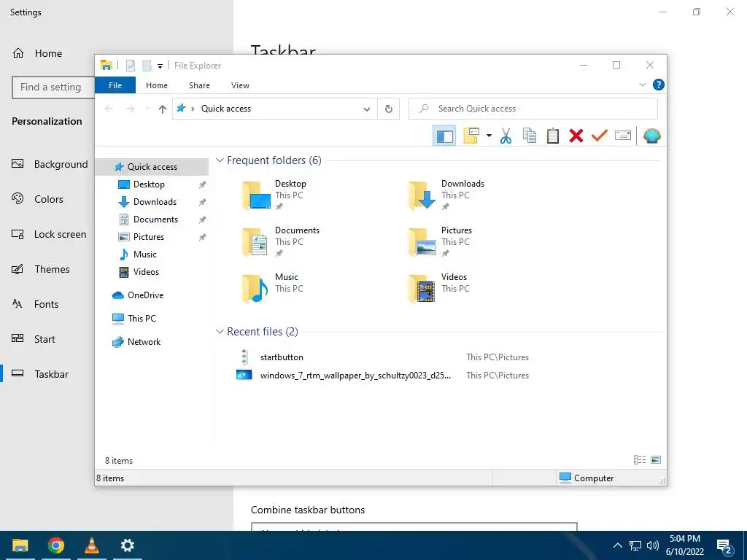Open VLC media player from the taskbar

click(x=91, y=545)
